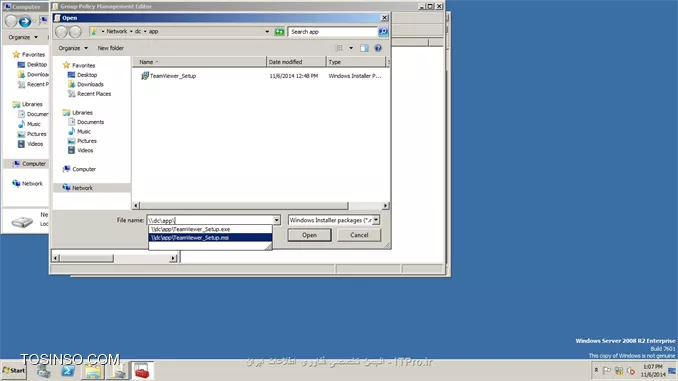Click the red toolbox taskbar icon

(x=142, y=371)
